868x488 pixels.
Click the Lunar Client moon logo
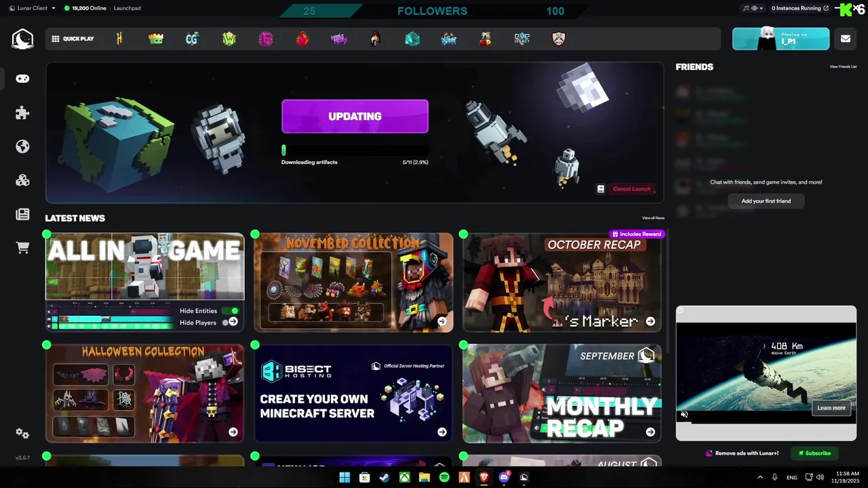(x=22, y=39)
